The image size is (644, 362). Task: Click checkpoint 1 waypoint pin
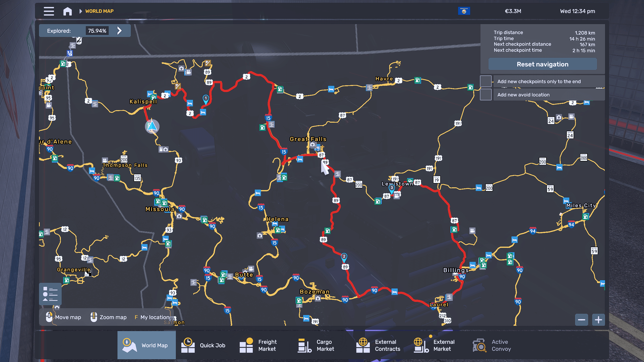206,99
